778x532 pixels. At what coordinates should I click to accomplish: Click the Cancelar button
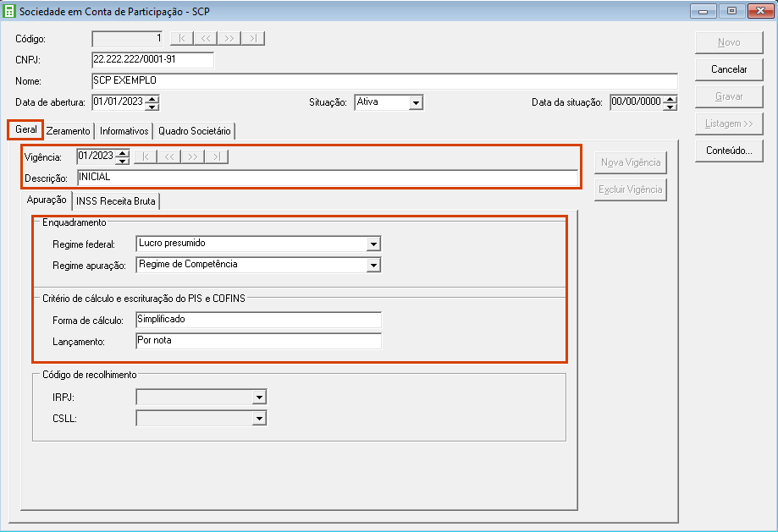point(729,69)
